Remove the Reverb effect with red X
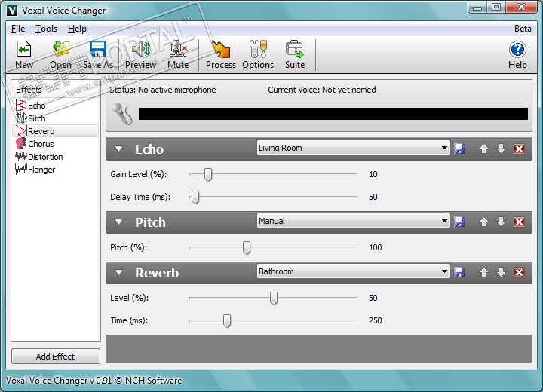The height and width of the screenshot is (392, 543). click(x=519, y=273)
